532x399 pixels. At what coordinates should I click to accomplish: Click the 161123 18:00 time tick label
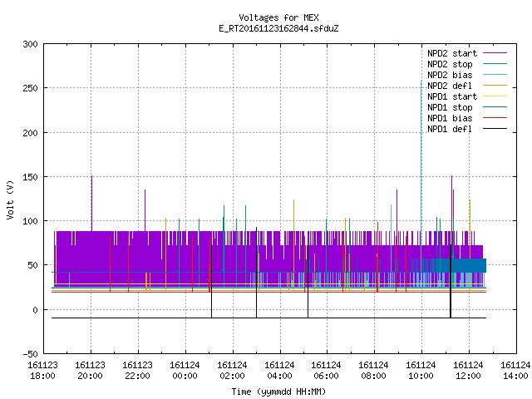pos(42,371)
